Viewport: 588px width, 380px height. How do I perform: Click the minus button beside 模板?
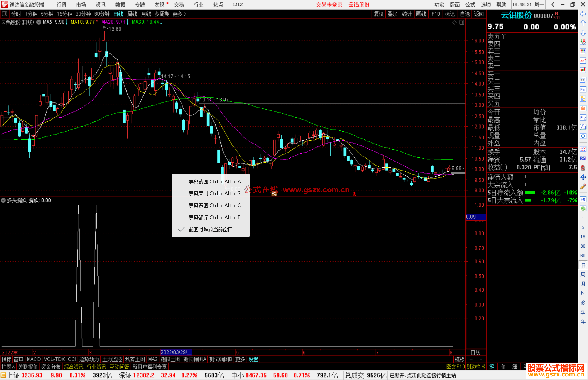coord(481,359)
